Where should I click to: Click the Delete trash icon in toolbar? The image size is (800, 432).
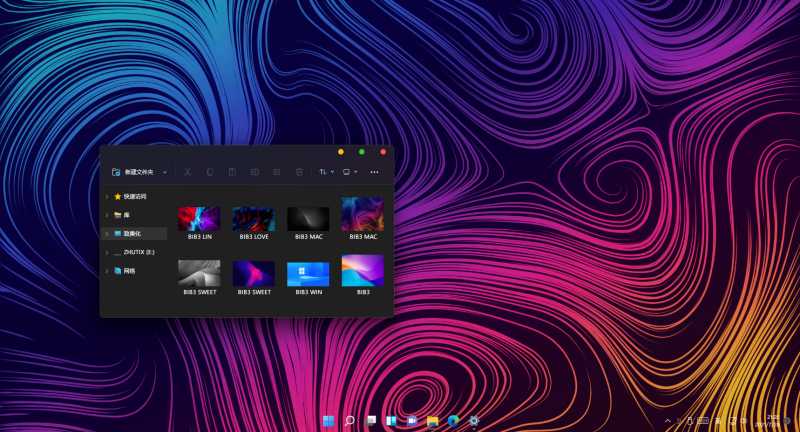(299, 172)
